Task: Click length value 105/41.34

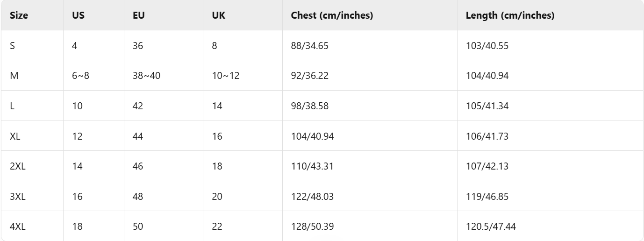Action: coord(487,106)
